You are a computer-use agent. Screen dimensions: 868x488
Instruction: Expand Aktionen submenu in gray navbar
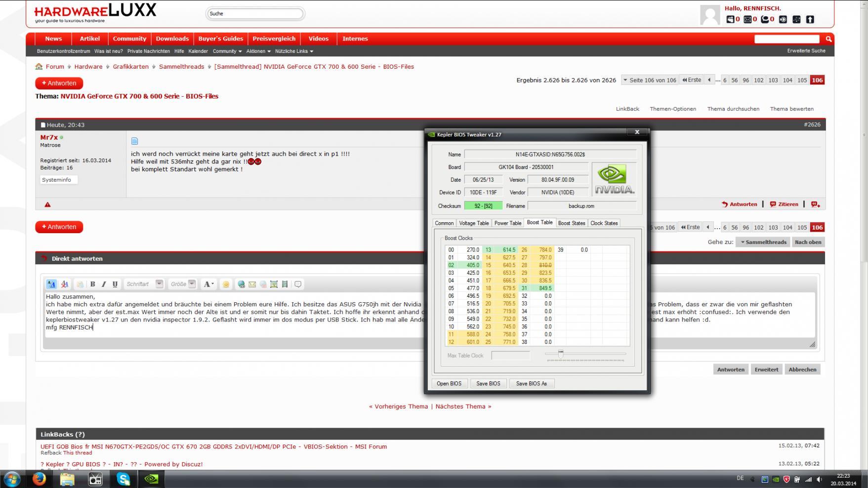coord(258,51)
